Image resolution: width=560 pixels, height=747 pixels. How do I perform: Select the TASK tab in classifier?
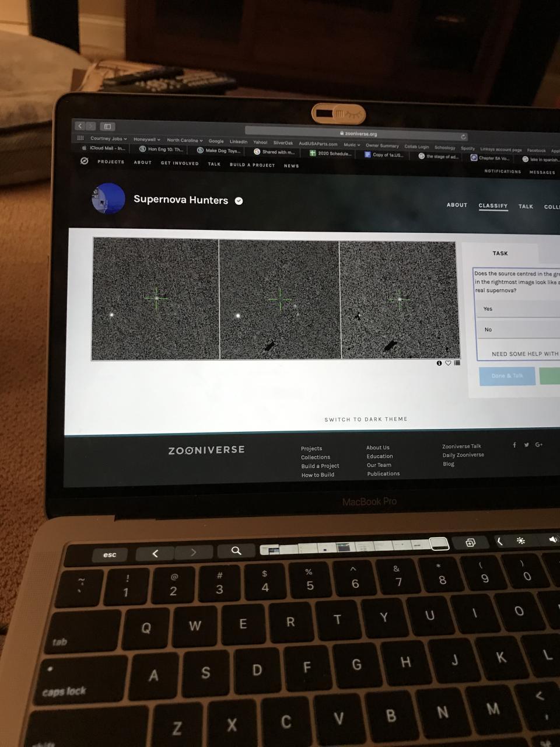[x=500, y=253]
